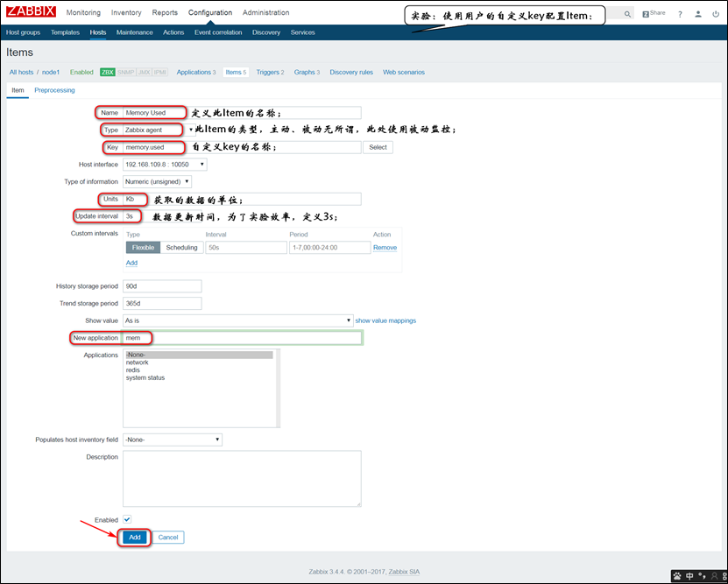Switch to the Preprocessing tab
The image size is (728, 584).
(x=54, y=90)
